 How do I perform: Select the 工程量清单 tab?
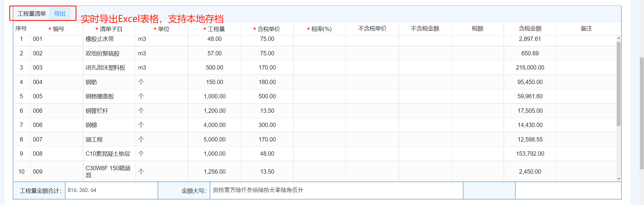[x=32, y=14]
